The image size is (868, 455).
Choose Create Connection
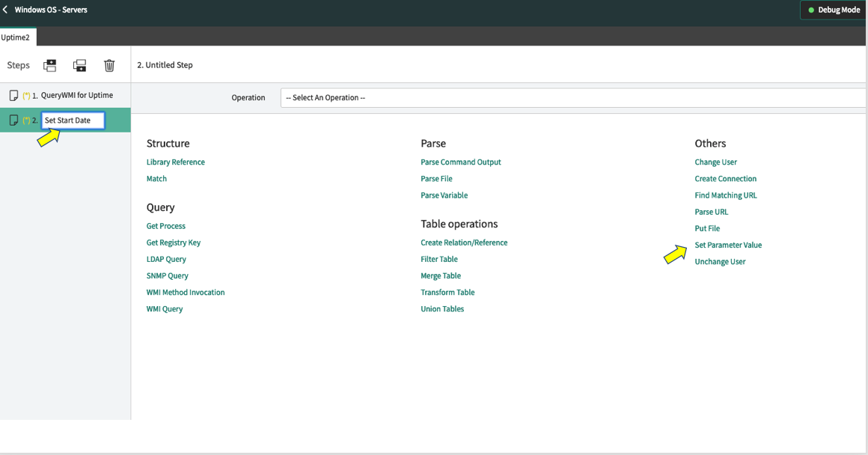(x=725, y=179)
